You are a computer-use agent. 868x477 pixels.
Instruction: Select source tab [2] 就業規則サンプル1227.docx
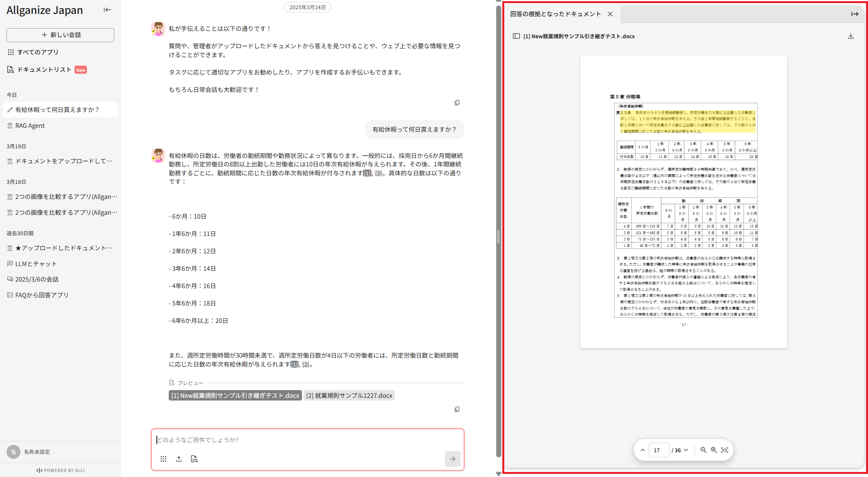click(x=349, y=396)
